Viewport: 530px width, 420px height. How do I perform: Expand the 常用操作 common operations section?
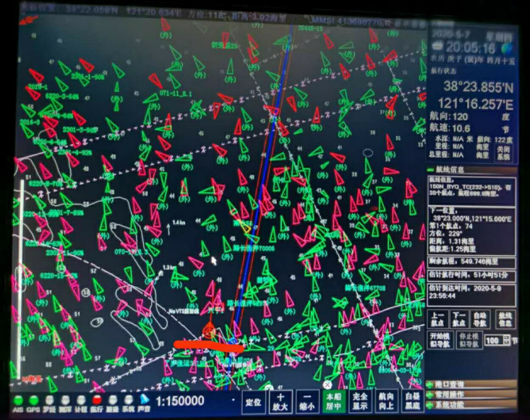click(x=472, y=394)
